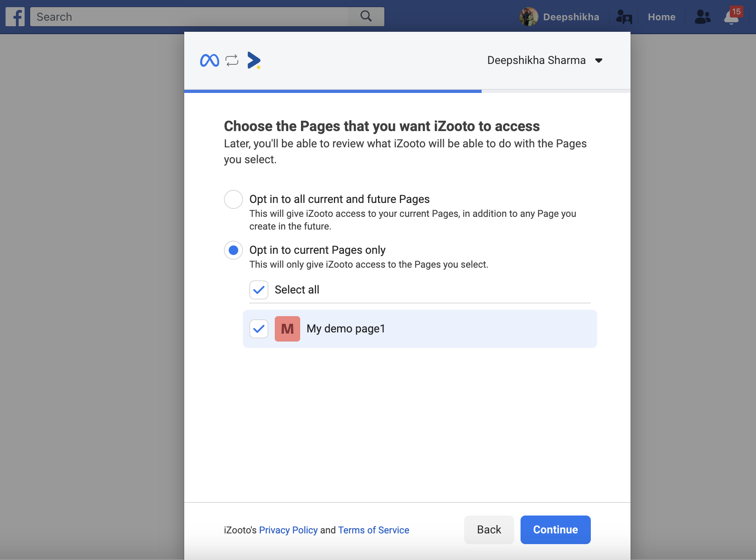Click the iZooto arrow logo
Screen dimensions: 756x560
click(x=254, y=60)
